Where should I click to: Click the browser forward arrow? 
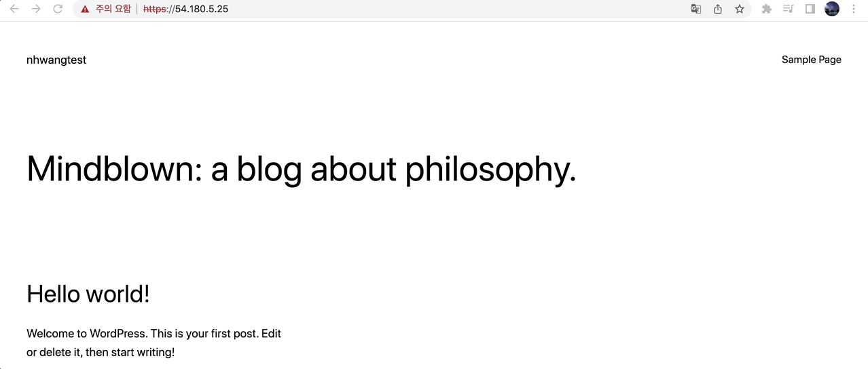coord(36,9)
